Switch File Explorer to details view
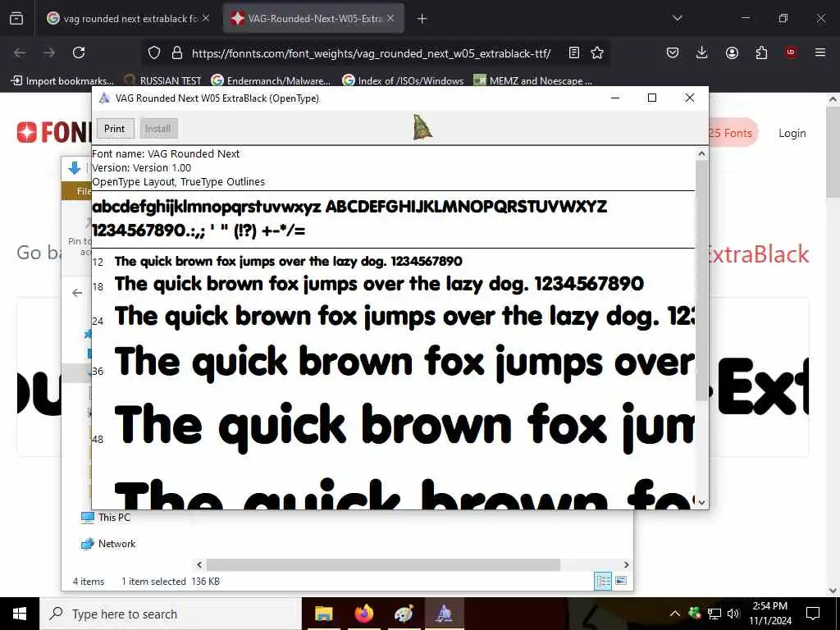The image size is (840, 630). 603,581
